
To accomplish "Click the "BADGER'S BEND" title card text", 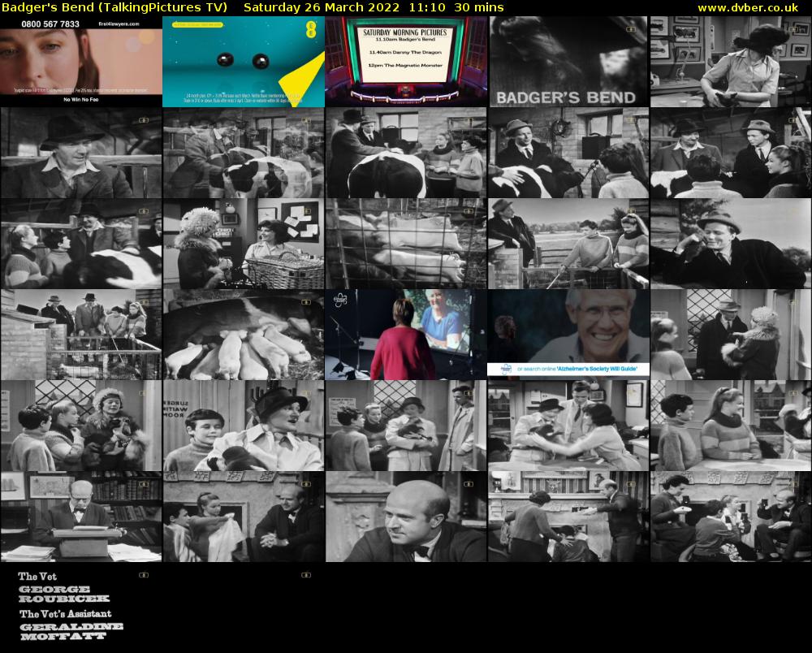I will (566, 97).
